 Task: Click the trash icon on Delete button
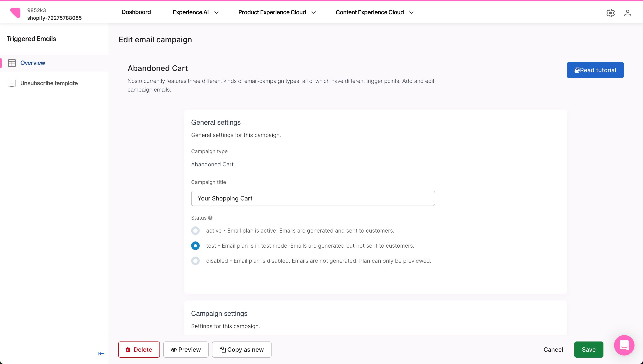[128, 349]
